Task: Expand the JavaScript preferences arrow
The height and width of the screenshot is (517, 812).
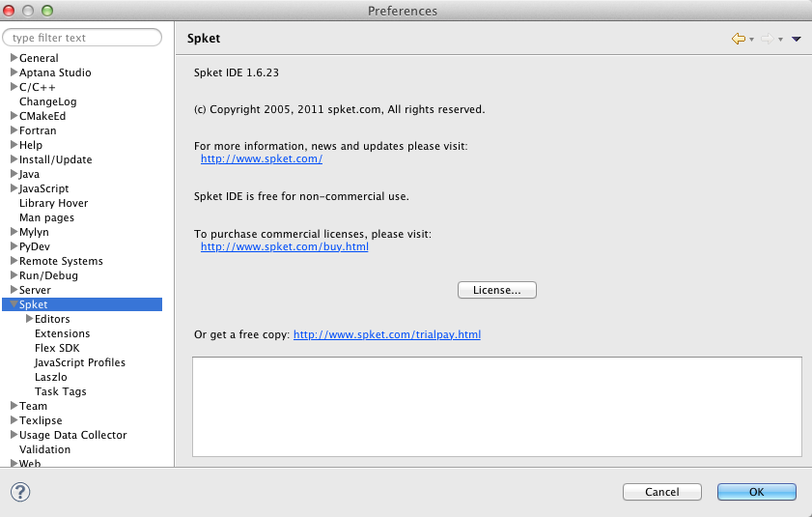Action: point(14,187)
